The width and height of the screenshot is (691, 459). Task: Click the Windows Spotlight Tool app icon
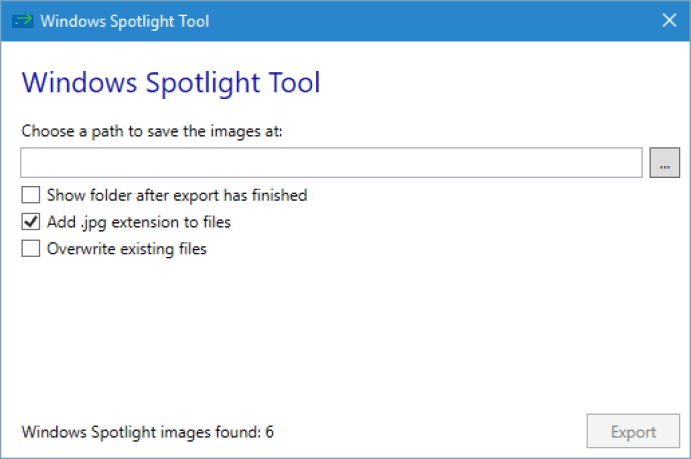[22, 21]
